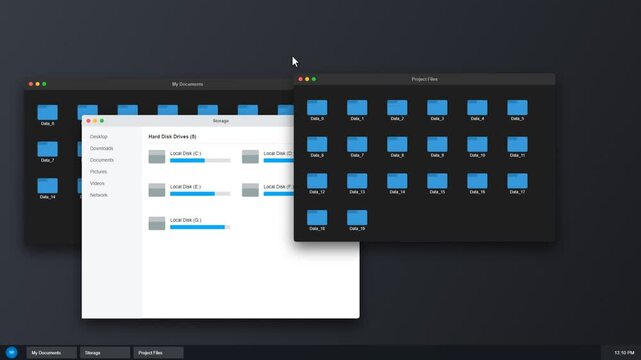Click the Local Disk (E:) usage bar
The image size is (641, 360).
pyautogui.click(x=200, y=194)
